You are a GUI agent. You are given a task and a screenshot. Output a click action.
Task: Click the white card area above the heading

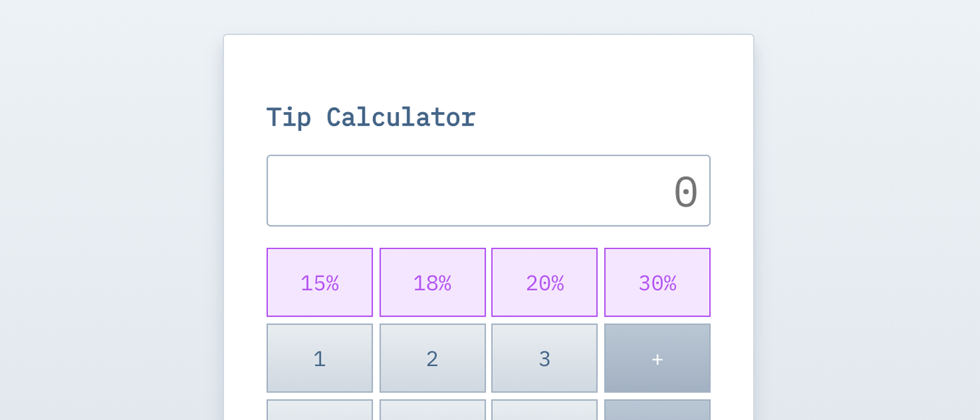coord(489,66)
